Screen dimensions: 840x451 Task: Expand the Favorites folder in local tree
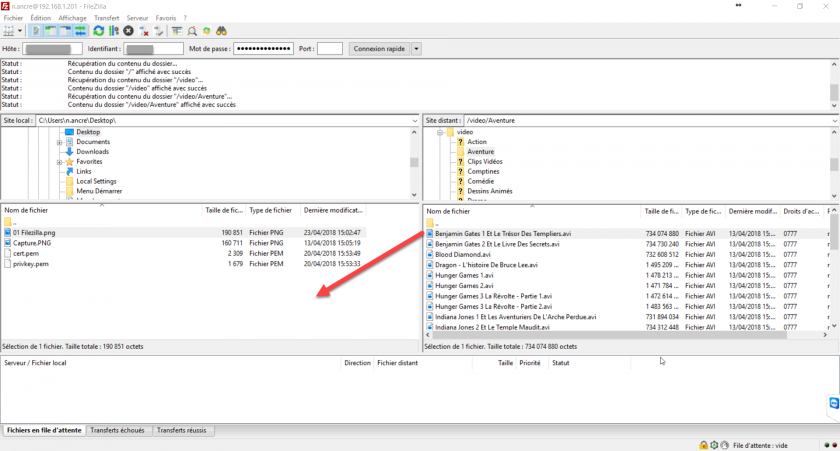point(59,162)
